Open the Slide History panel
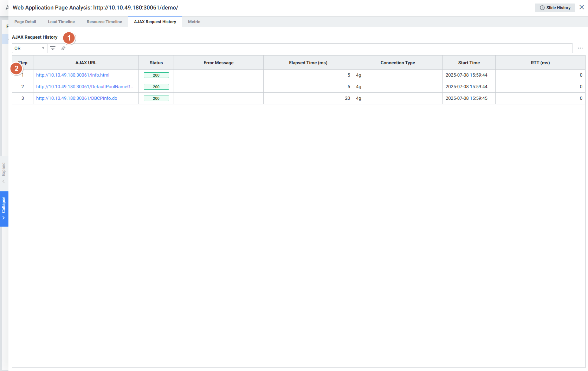 click(x=555, y=8)
